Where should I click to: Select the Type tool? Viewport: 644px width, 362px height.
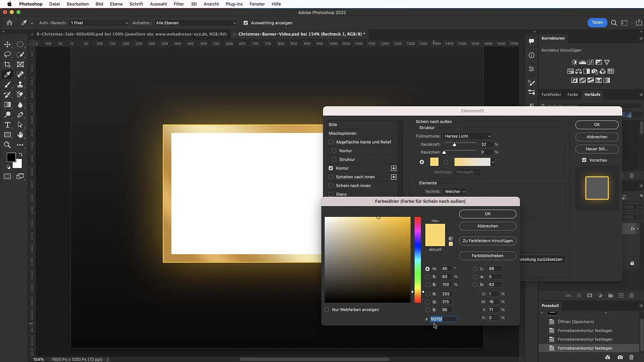[x=7, y=125]
